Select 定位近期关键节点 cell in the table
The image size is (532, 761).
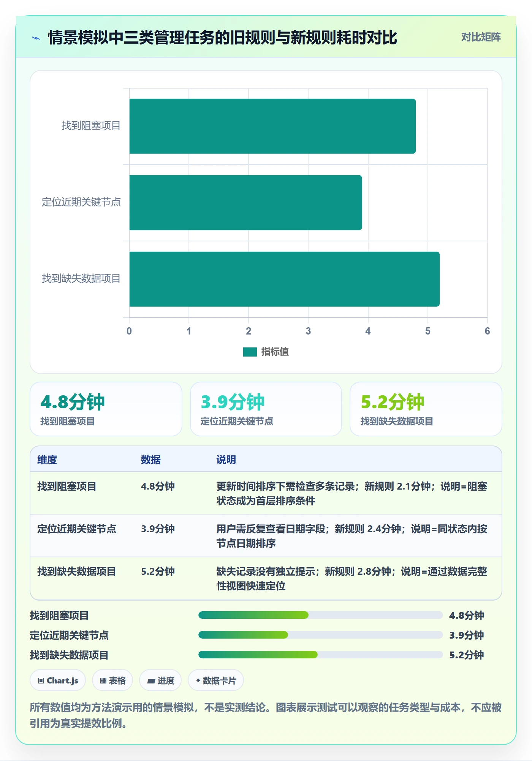(77, 529)
